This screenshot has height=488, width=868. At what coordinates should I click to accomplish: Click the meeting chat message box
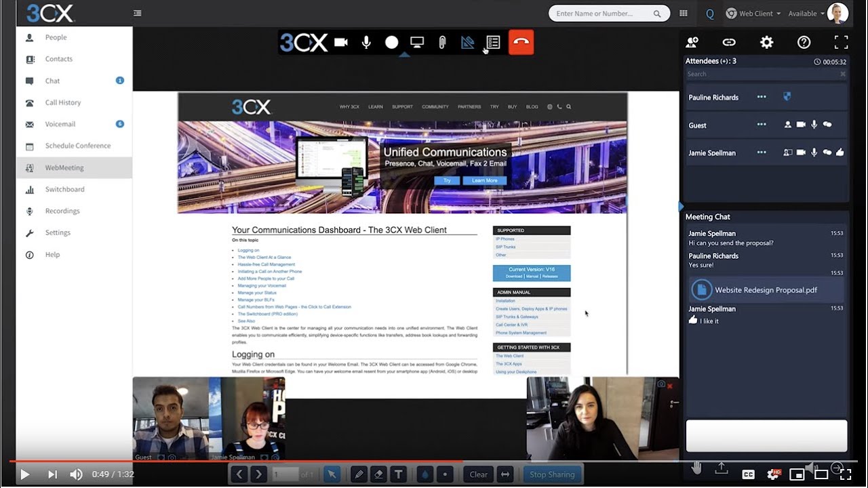click(766, 436)
